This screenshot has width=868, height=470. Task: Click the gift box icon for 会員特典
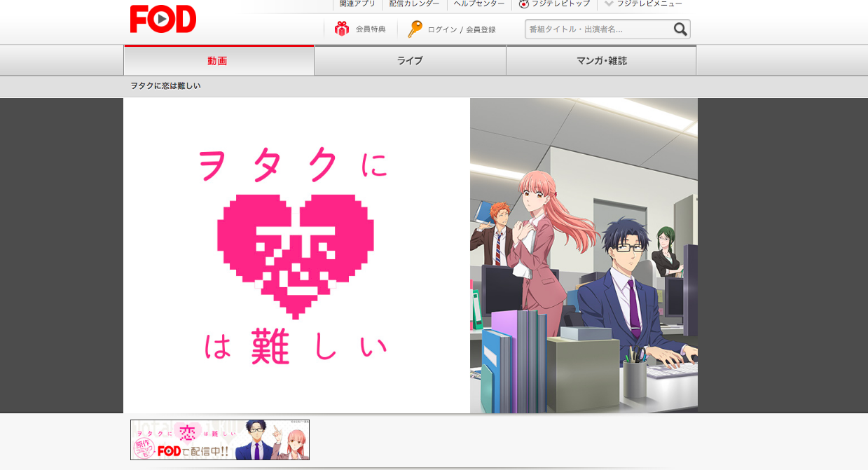(342, 29)
